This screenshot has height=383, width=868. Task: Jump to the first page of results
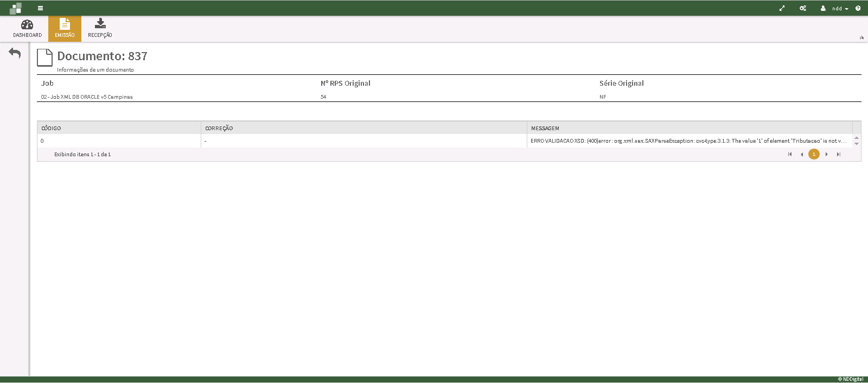click(790, 154)
